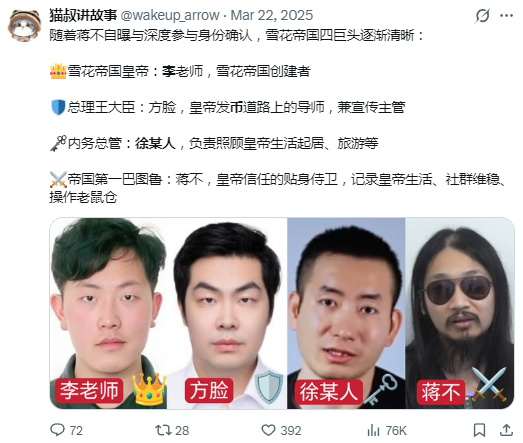
Task: Click the 76K views count
Action: click(x=396, y=430)
